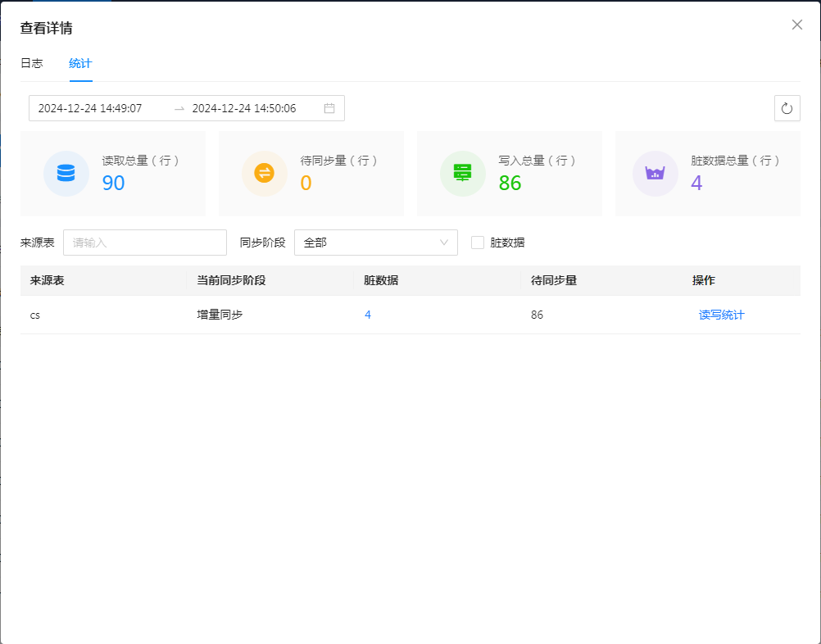
Task: Open 读写统计 for table cs
Action: (x=721, y=315)
